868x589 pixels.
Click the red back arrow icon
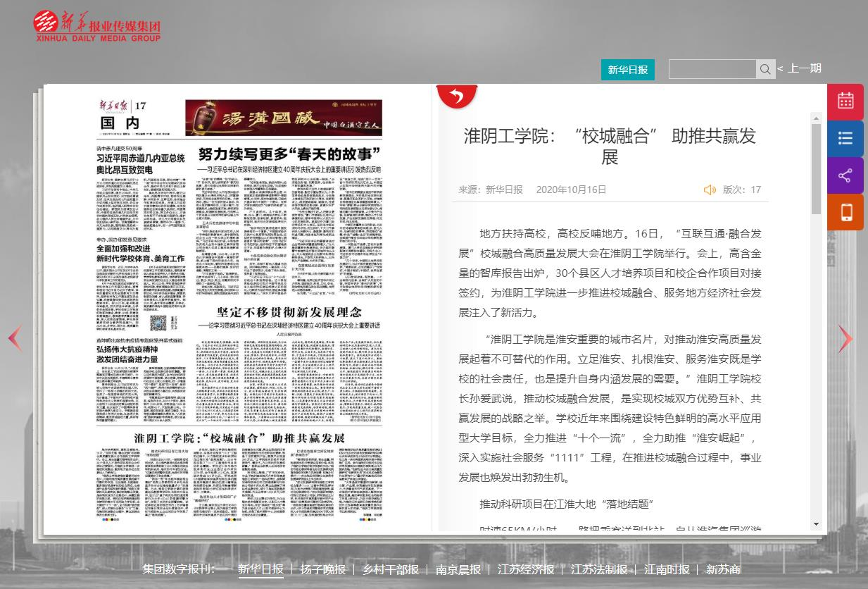pos(457,96)
